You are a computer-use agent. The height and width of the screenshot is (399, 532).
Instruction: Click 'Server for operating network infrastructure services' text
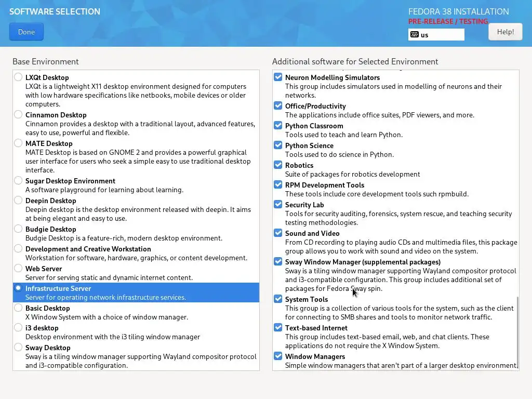[x=105, y=297]
